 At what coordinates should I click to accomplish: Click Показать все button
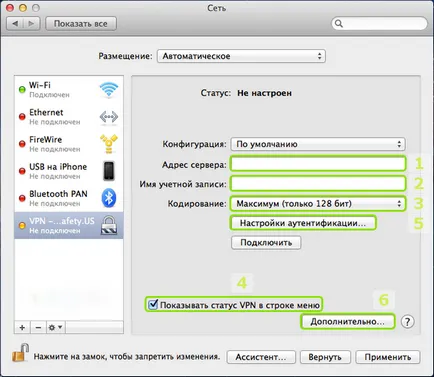pos(81,24)
